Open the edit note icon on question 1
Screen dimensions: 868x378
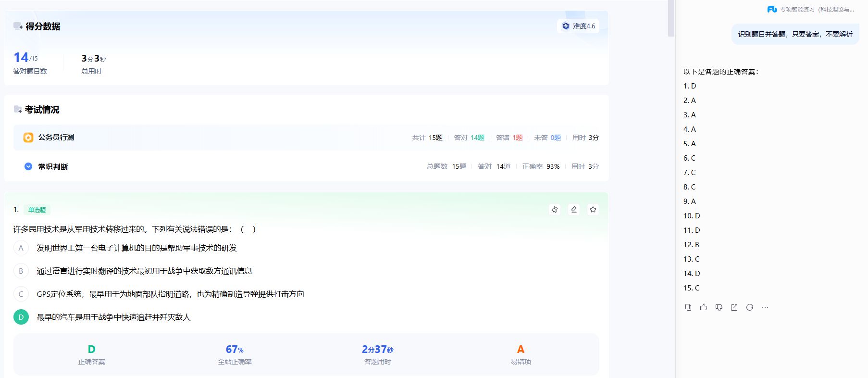click(x=574, y=210)
